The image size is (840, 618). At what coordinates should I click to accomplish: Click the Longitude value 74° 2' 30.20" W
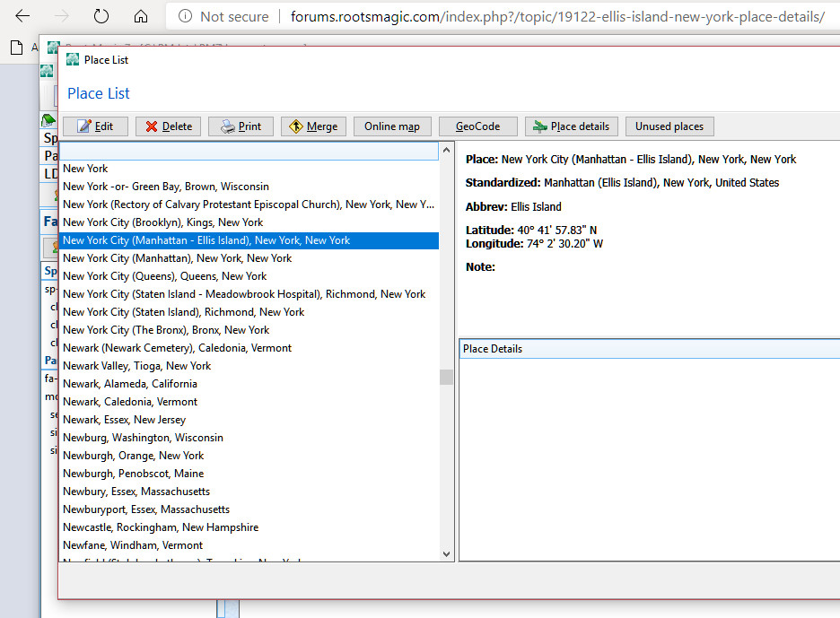[564, 244]
